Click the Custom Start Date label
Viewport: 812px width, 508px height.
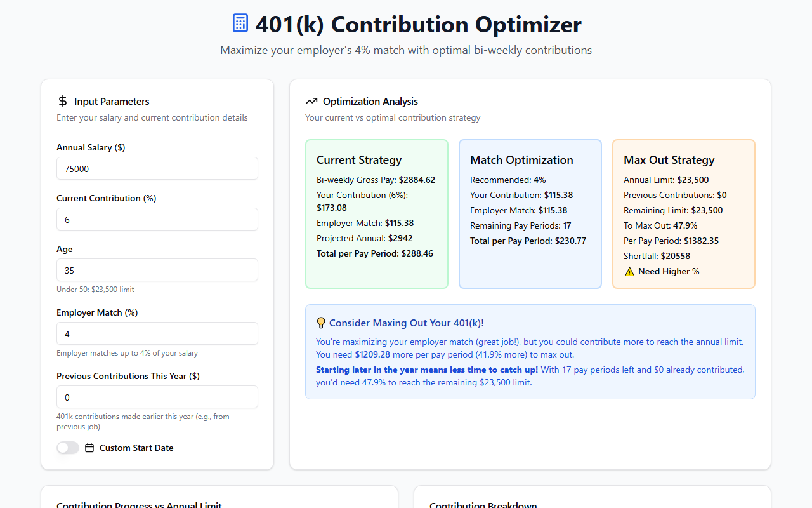[x=136, y=448]
